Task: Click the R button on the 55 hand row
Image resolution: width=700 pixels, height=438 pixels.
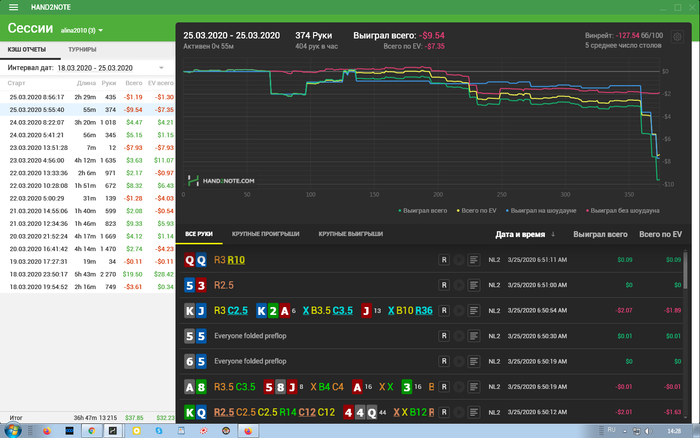Action: click(444, 336)
